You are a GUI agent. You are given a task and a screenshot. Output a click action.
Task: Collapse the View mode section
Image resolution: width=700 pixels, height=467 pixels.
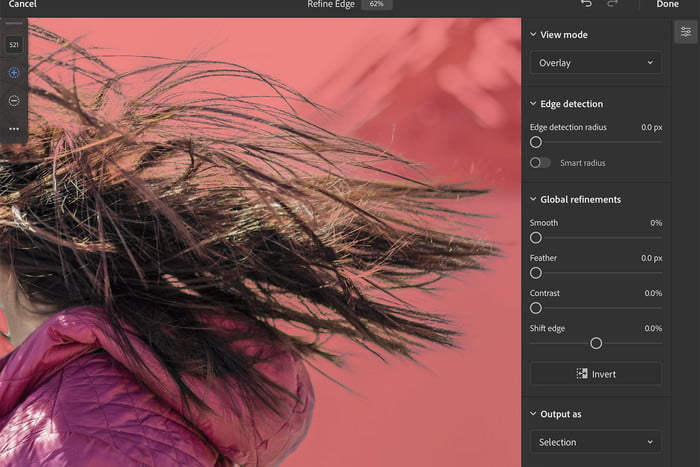pyautogui.click(x=533, y=34)
